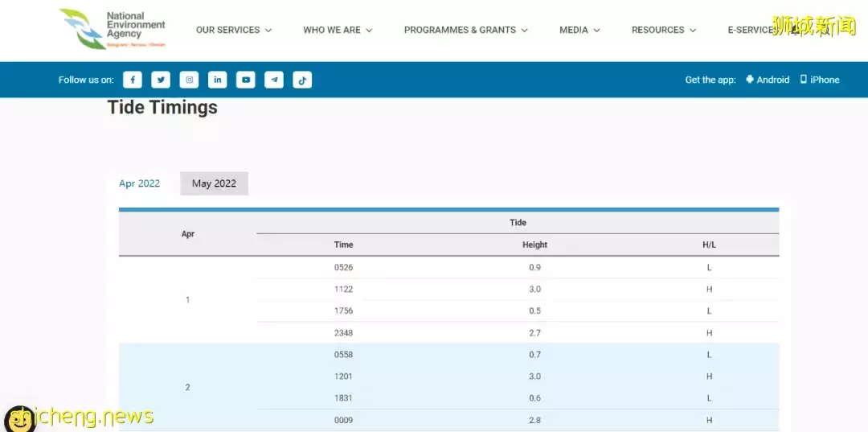Image resolution: width=868 pixels, height=432 pixels.
Task: Open the E-Services menu
Action: (x=751, y=30)
